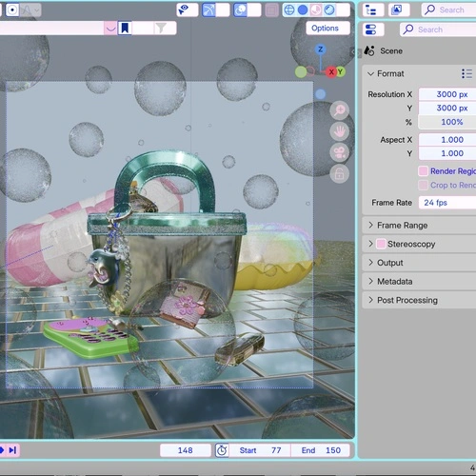Toggle use preview range clock icon
This screenshot has width=476, height=476.
222,450
